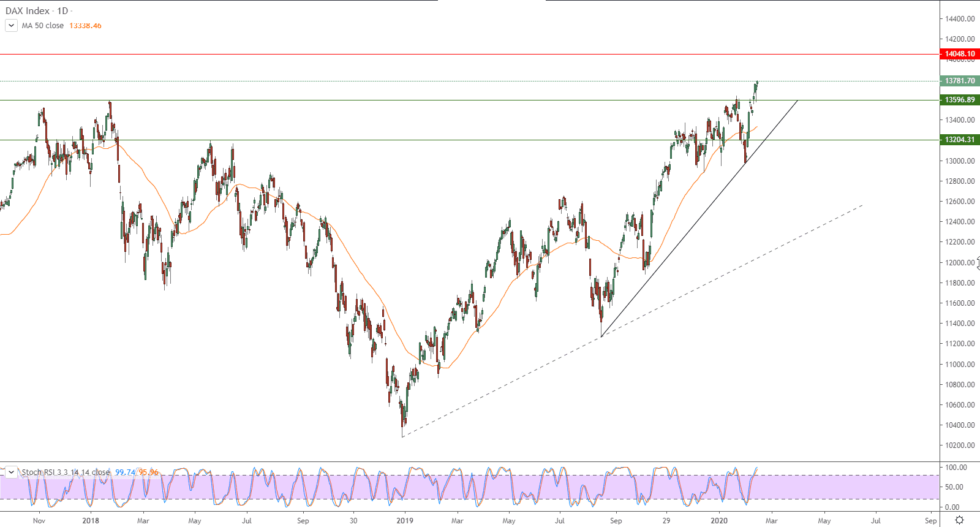Select the 13000.00 price axis tick

coord(960,161)
